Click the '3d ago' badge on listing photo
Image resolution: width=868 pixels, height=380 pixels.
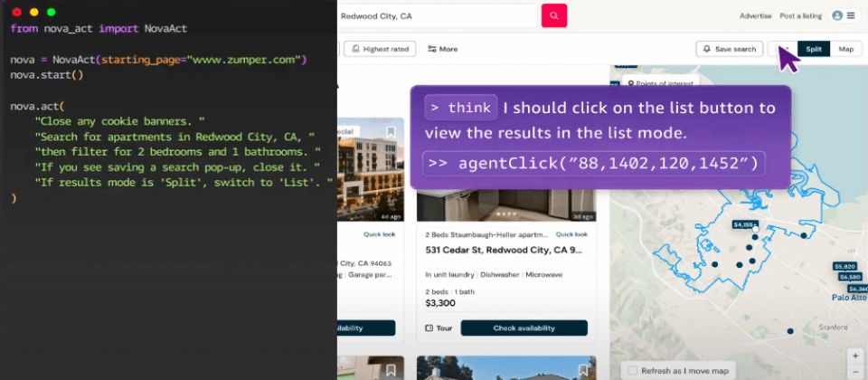[583, 216]
